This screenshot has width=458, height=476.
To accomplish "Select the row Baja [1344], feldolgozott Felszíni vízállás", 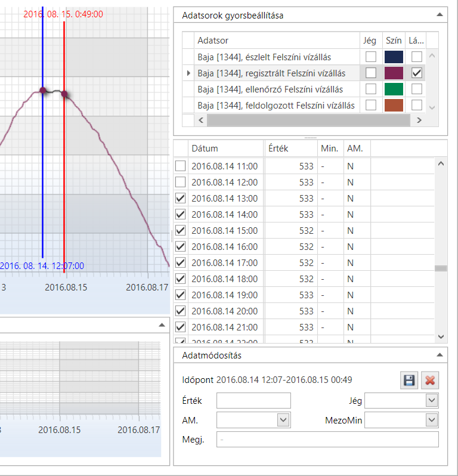I will [276, 106].
